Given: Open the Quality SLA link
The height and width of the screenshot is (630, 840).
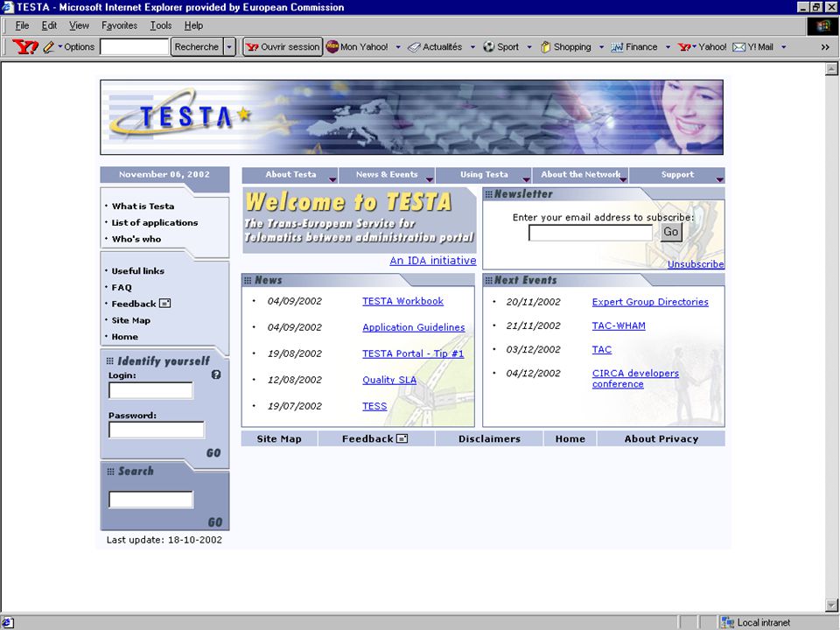Looking at the screenshot, I should (x=389, y=380).
